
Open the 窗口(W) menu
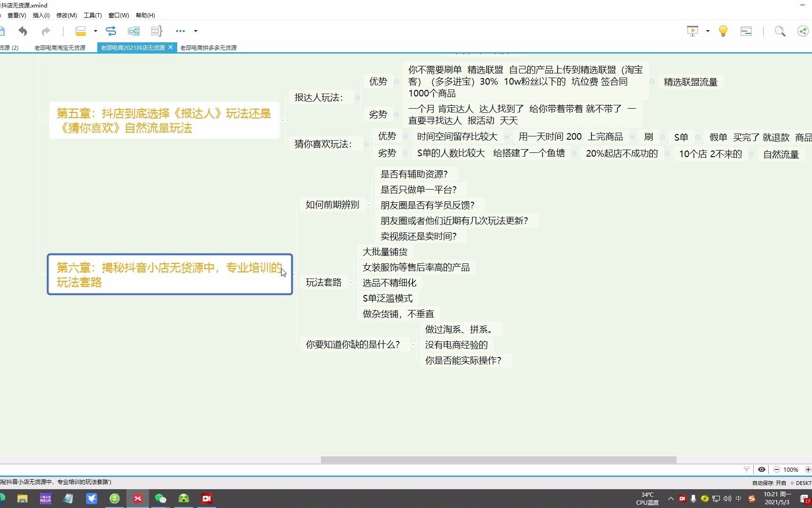pos(118,16)
